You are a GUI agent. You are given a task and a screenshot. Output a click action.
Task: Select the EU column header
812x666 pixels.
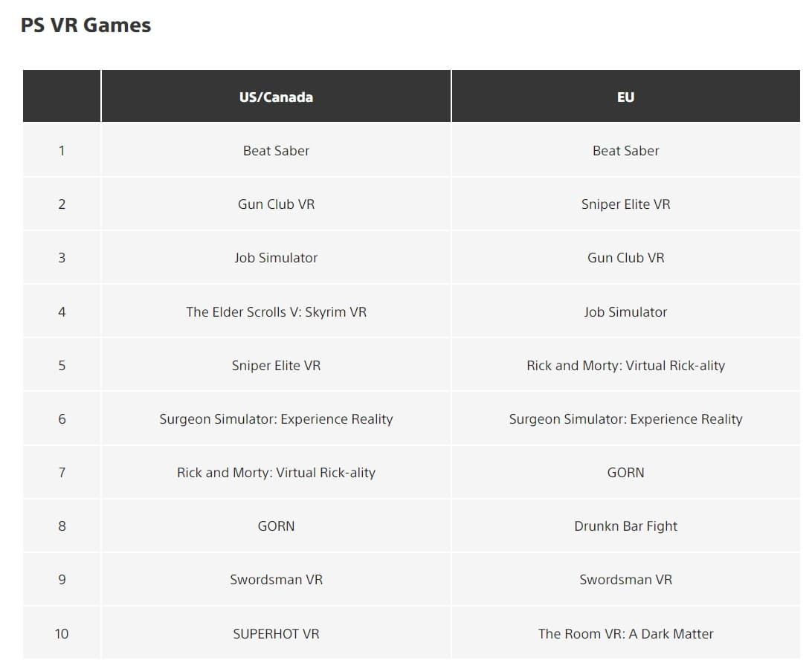[625, 97]
